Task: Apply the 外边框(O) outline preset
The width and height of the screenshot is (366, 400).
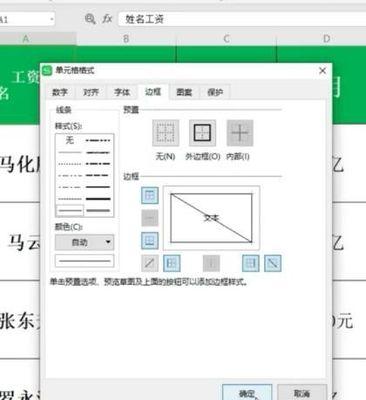Action: [x=202, y=133]
